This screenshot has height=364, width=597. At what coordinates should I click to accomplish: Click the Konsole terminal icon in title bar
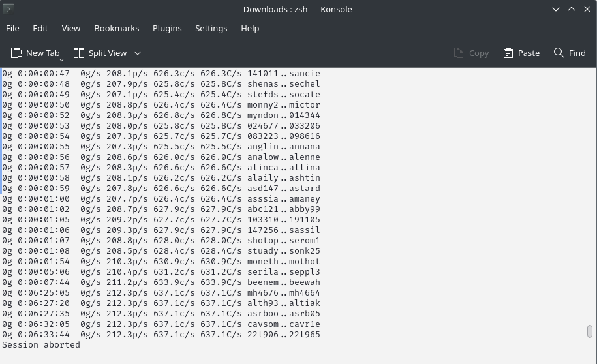8,9
